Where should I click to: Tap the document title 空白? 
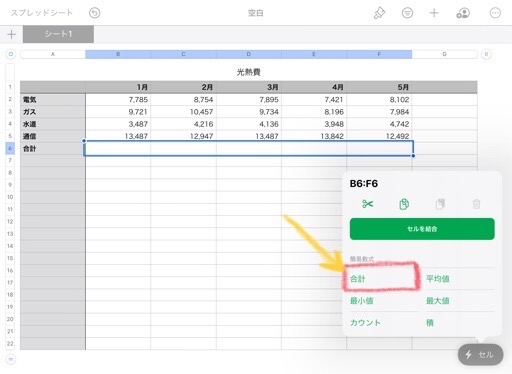256,13
